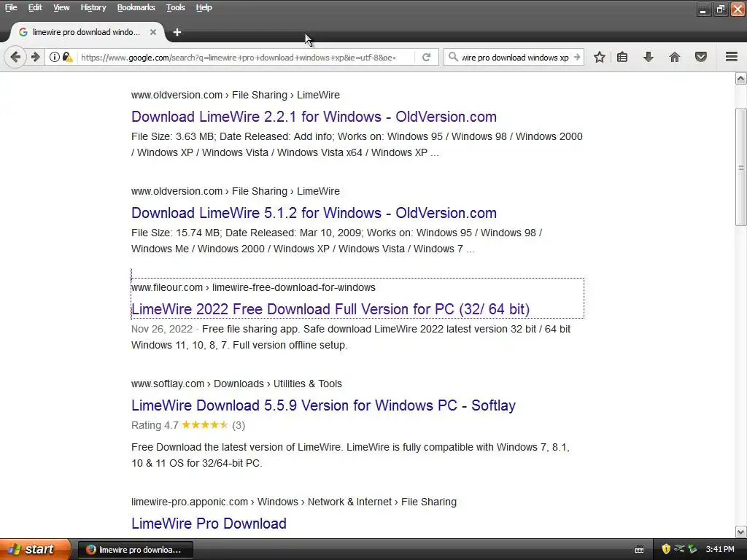The width and height of the screenshot is (747, 560).
Task: Click the google.com URL address field
Action: coord(243,57)
